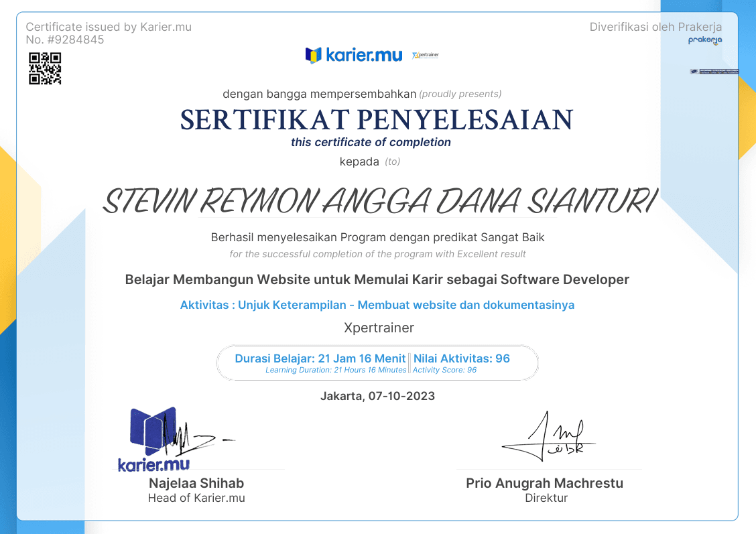Viewport: 756px width, 534px height.
Task: Click "Learning Duration: 21 Hours 16 Minutes"
Action: (x=336, y=370)
